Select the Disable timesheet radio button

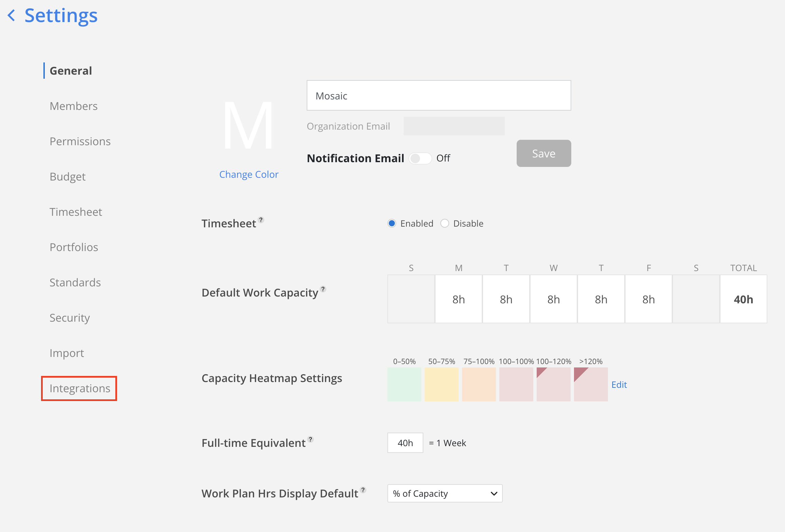[x=445, y=223]
